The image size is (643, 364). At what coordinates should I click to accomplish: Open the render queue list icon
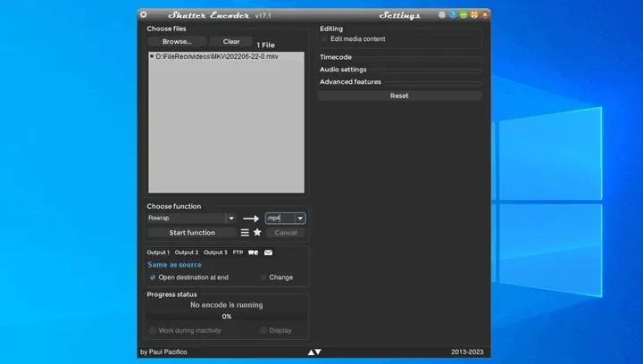245,233
